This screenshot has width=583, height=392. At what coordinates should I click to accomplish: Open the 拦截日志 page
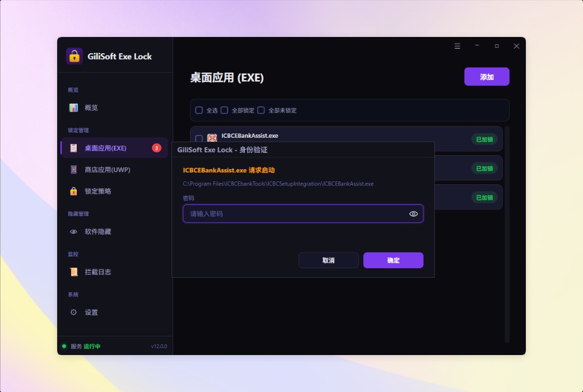(x=114, y=272)
